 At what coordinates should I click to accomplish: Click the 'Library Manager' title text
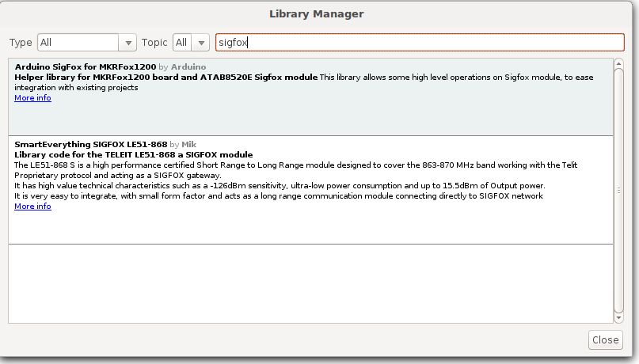[x=316, y=13]
